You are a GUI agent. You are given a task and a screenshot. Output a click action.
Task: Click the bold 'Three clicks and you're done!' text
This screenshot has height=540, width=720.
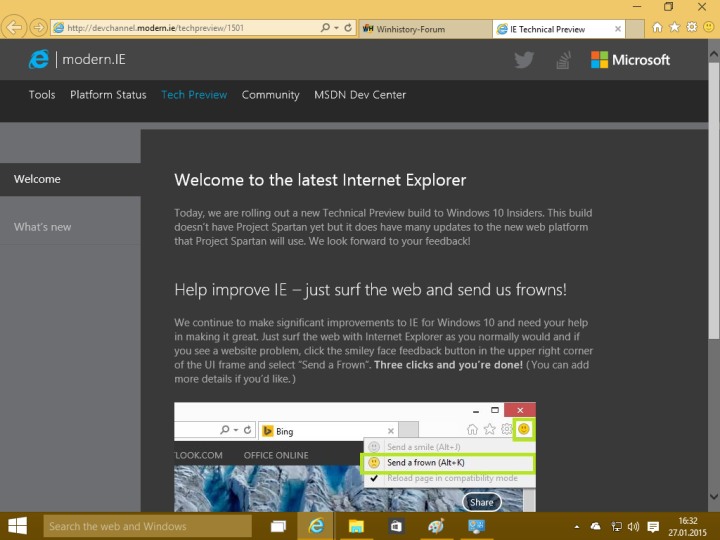tap(448, 365)
